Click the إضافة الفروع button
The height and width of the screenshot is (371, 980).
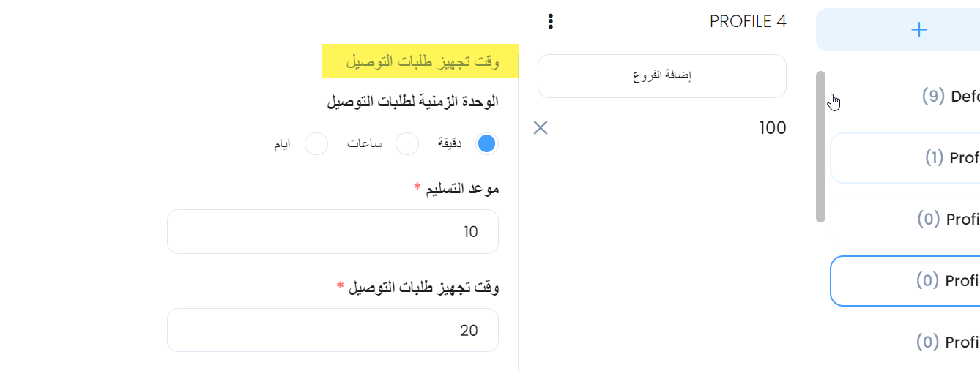click(662, 76)
